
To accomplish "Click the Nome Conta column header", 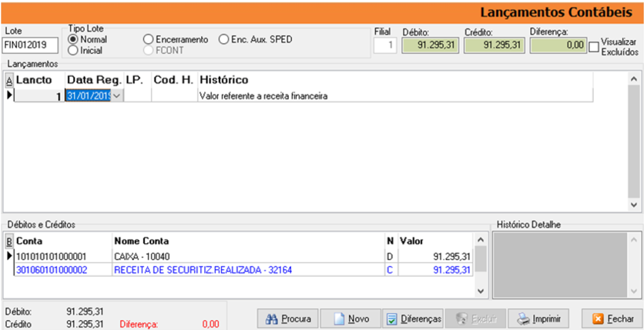I will coord(248,241).
